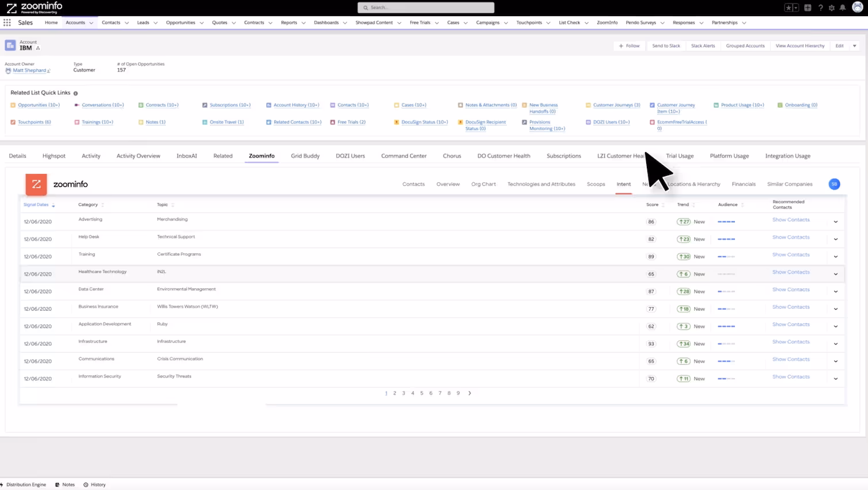Viewport: 868px width, 490px height.
Task: Click the red ZoomInfo Z panel logo
Action: click(x=36, y=184)
